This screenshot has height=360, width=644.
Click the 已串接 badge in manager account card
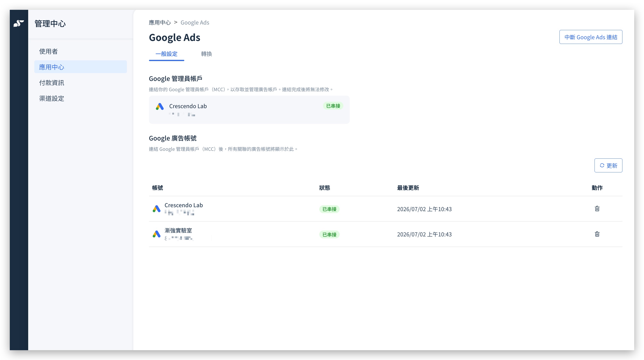333,106
